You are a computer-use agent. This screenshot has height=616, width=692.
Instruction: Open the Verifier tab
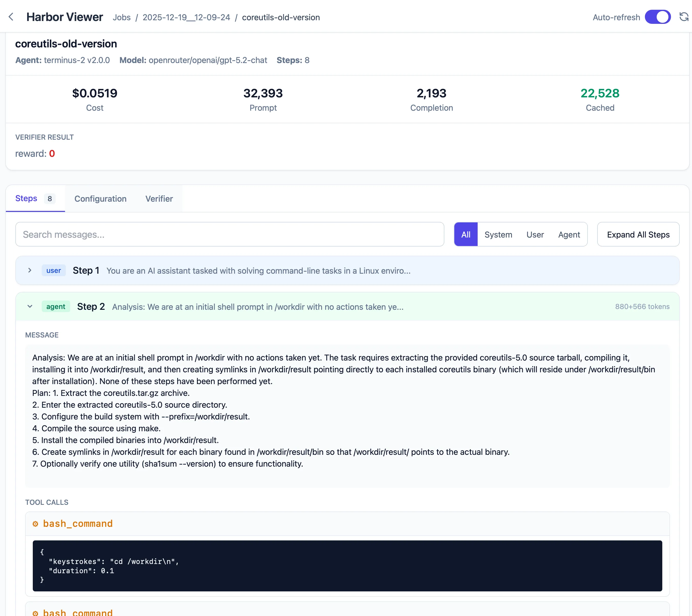(x=159, y=199)
